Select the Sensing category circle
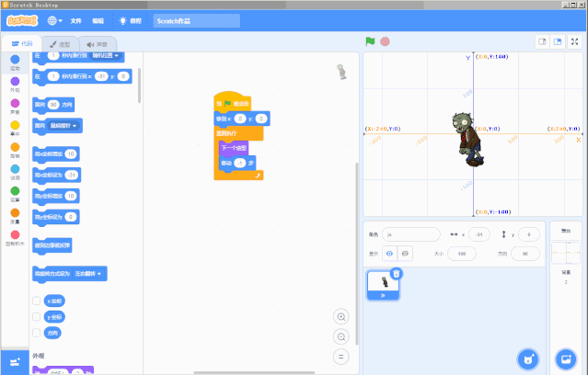 pyautogui.click(x=15, y=169)
